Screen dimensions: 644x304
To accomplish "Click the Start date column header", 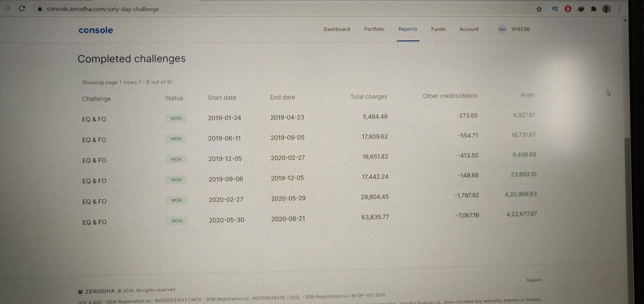I will coord(222,98).
